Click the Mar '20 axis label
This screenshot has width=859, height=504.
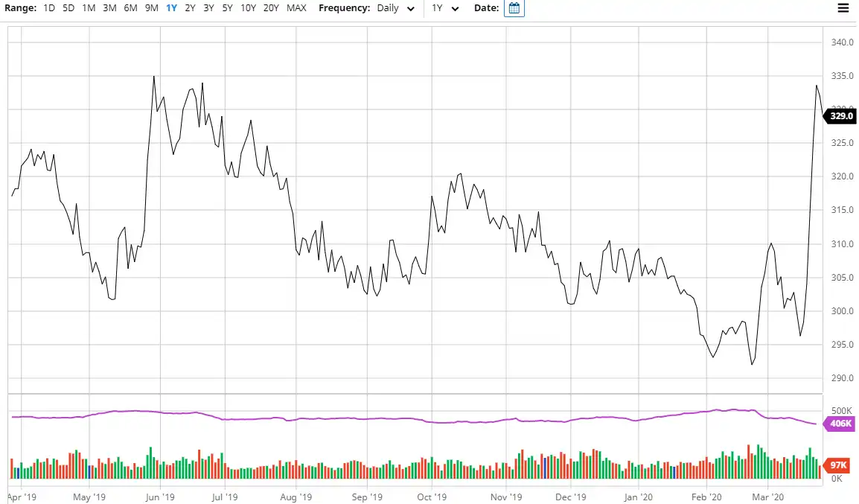[x=768, y=497]
